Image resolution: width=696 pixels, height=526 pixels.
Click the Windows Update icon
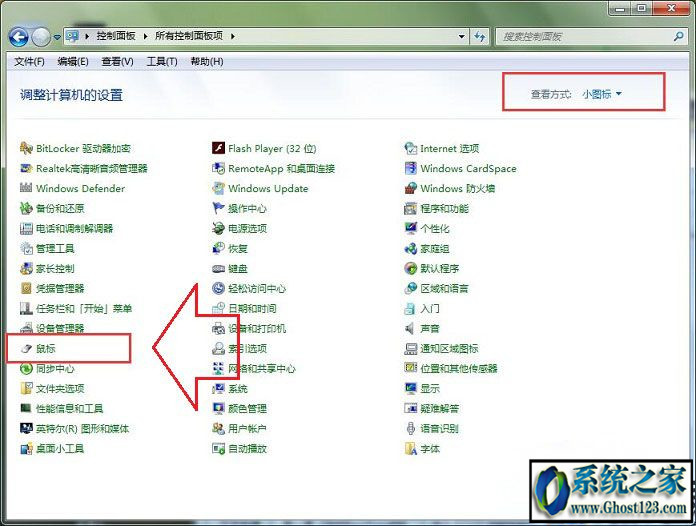(218, 188)
